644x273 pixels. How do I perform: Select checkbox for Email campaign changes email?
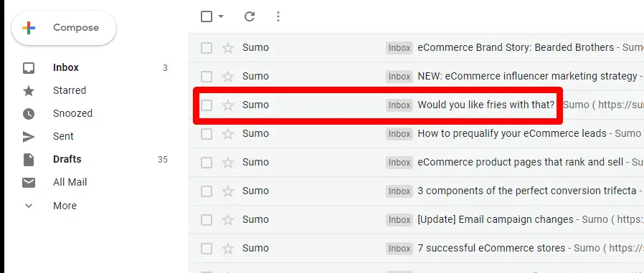pyautogui.click(x=207, y=220)
